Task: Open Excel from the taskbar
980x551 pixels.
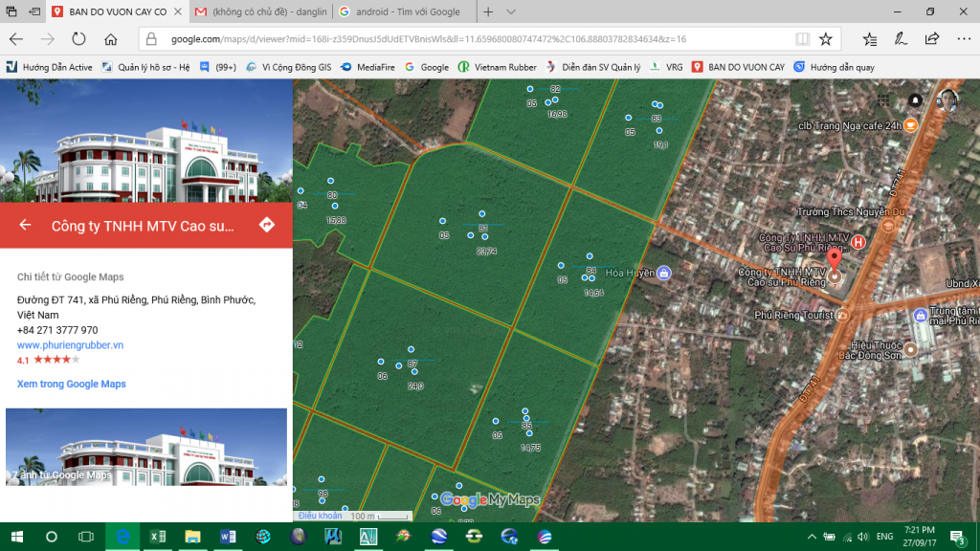Action: 158,537
